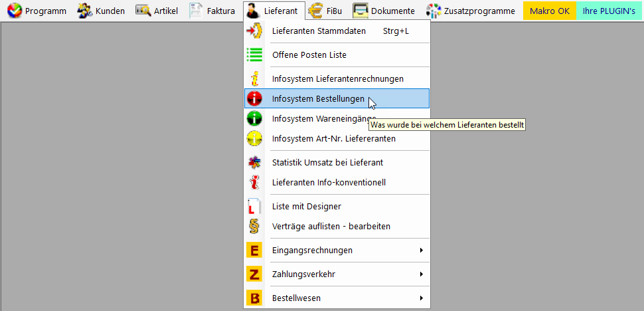Open Verträge auflisten - bearbeiten
This screenshot has width=644, height=311.
point(337,227)
